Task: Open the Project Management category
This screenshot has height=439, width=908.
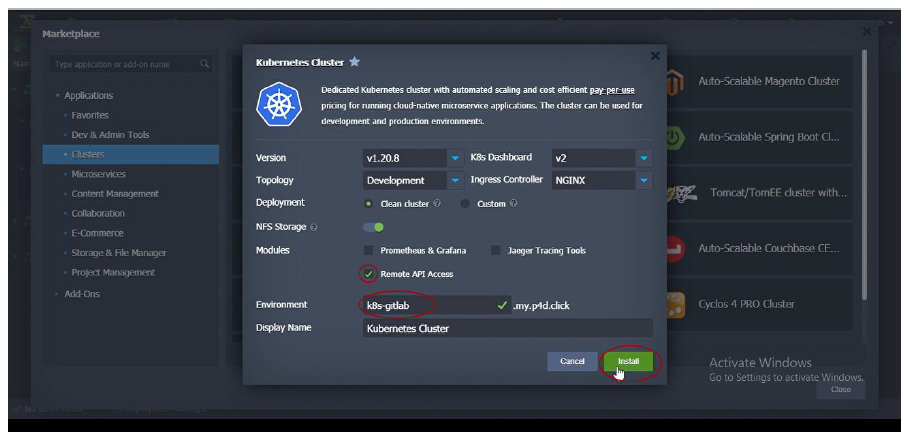Action: tap(113, 273)
